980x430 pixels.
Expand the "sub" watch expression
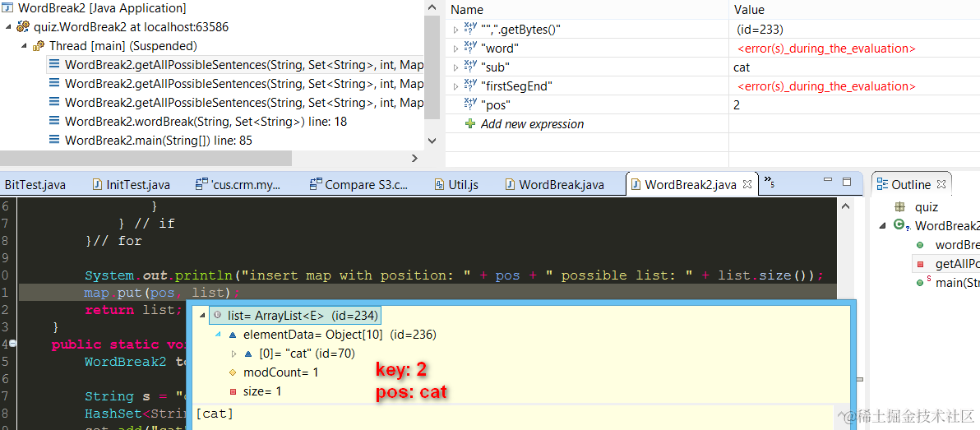(455, 67)
